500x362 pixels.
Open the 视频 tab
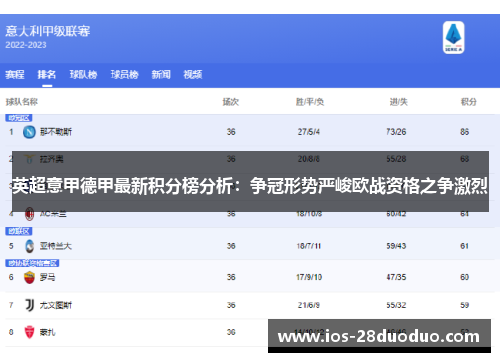[193, 74]
